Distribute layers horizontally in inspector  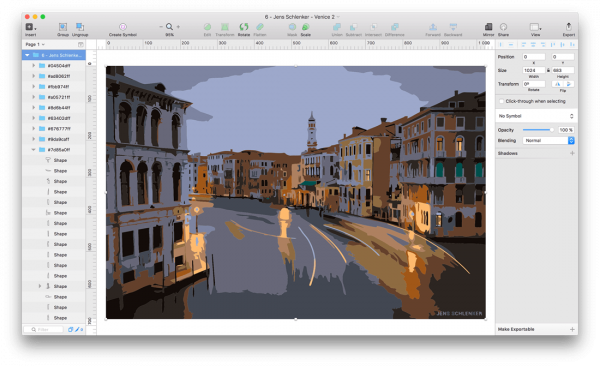coord(501,45)
